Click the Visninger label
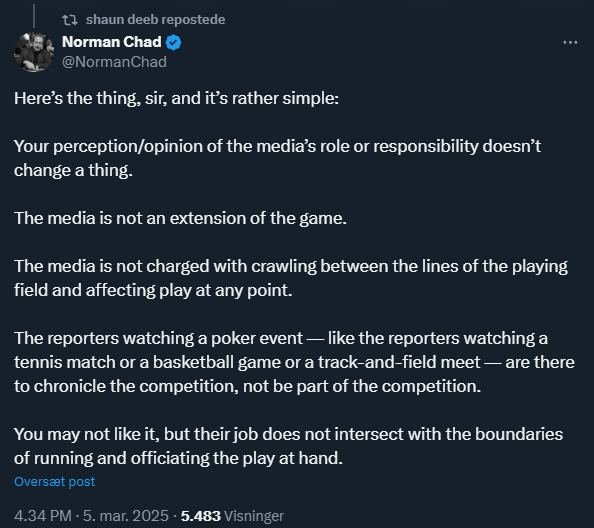Image resolution: width=594 pixels, height=528 pixels. coord(254,516)
